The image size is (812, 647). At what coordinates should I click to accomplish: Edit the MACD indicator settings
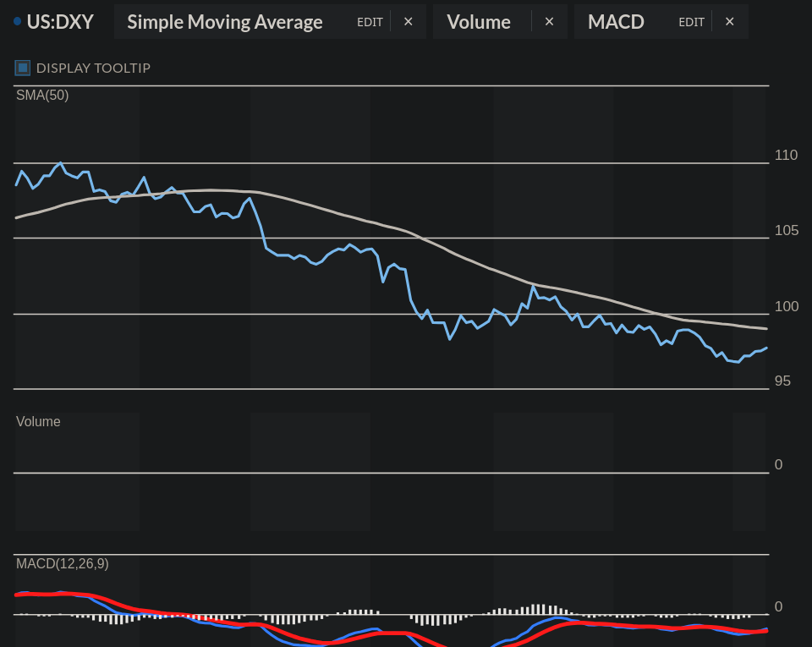691,22
